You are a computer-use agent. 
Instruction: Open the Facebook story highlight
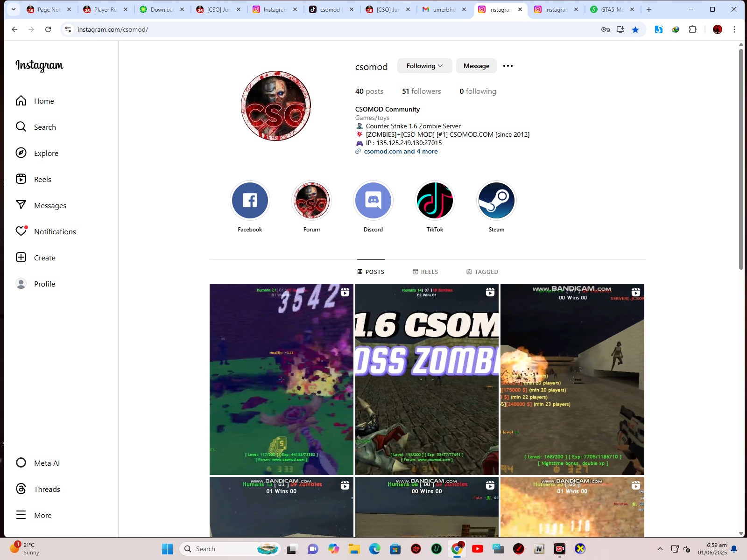(x=250, y=201)
